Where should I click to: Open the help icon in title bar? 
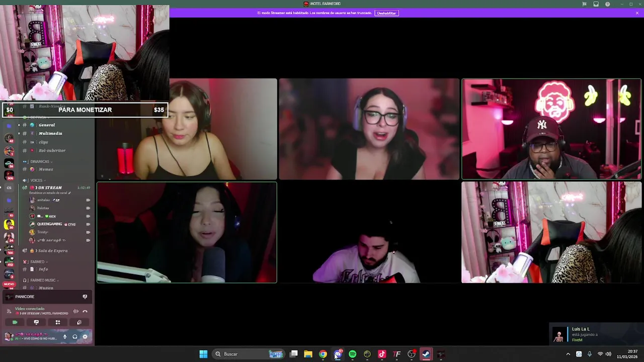point(608,4)
